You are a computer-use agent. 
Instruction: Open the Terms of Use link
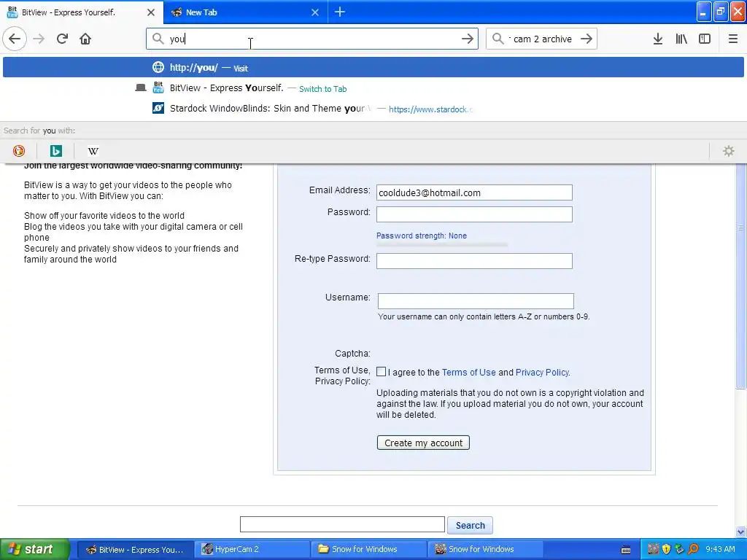click(469, 373)
